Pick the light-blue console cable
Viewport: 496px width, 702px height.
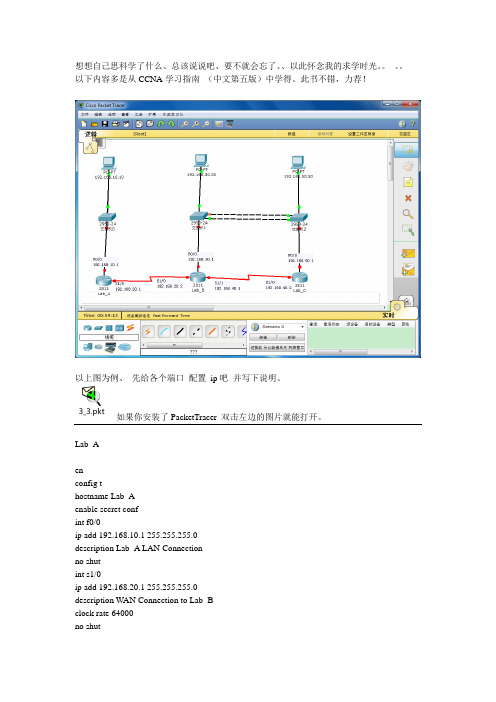[x=164, y=331]
